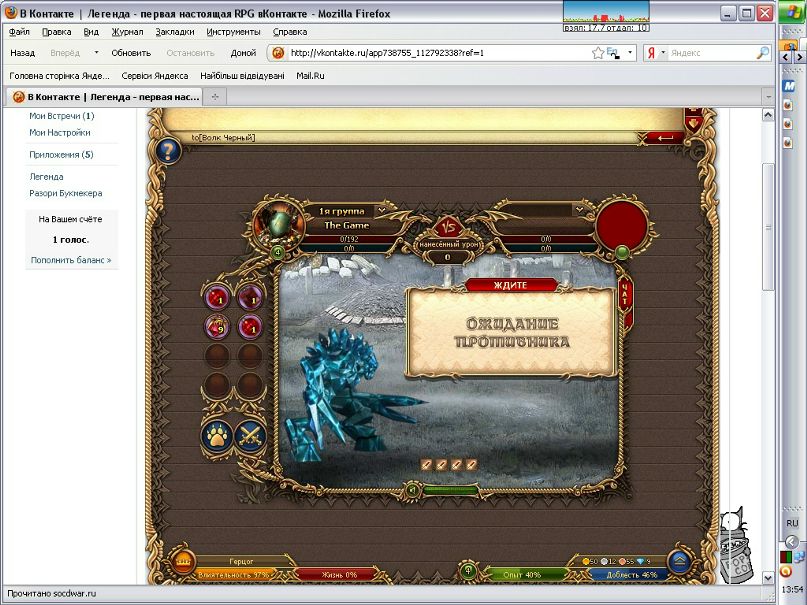The image size is (807, 605).
Task: Click the Опыт 40% bar
Action: (524, 575)
